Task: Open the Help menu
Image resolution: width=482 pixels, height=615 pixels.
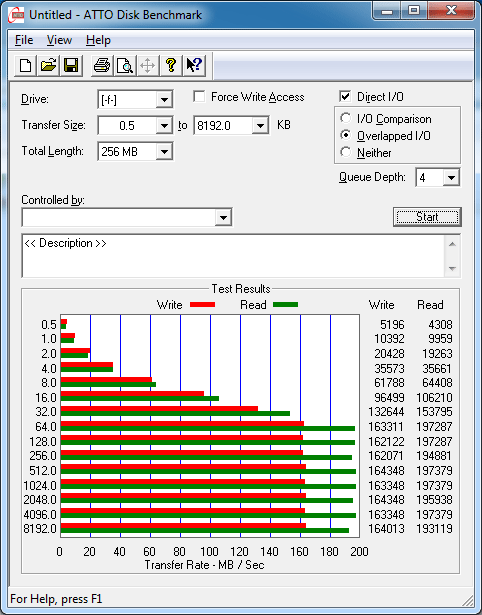Action: 98,40
